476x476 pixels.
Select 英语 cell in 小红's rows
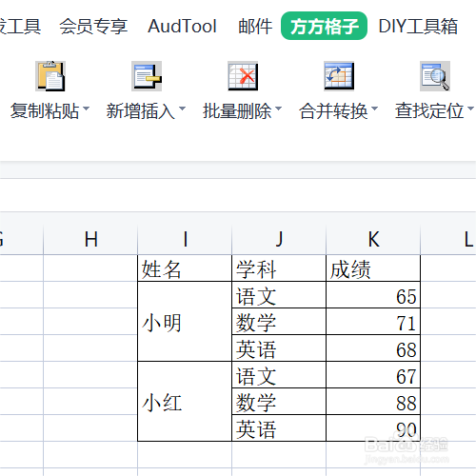click(x=279, y=428)
